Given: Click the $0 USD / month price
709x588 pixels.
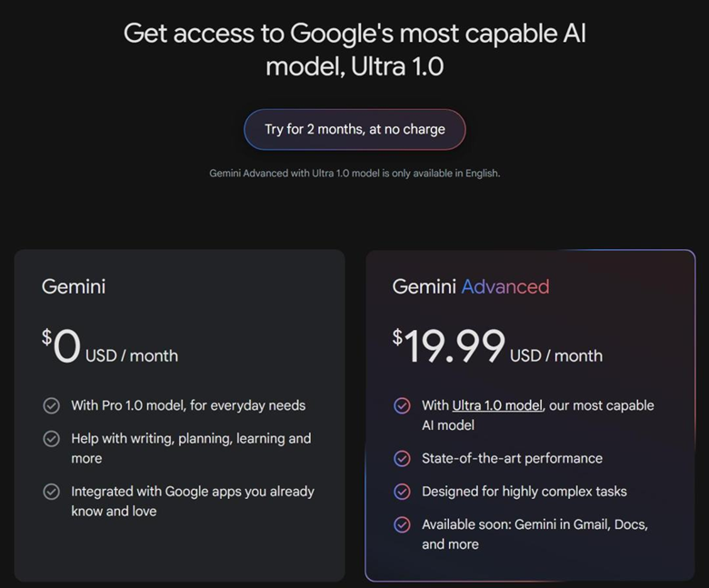Looking at the screenshot, I should tap(110, 347).
